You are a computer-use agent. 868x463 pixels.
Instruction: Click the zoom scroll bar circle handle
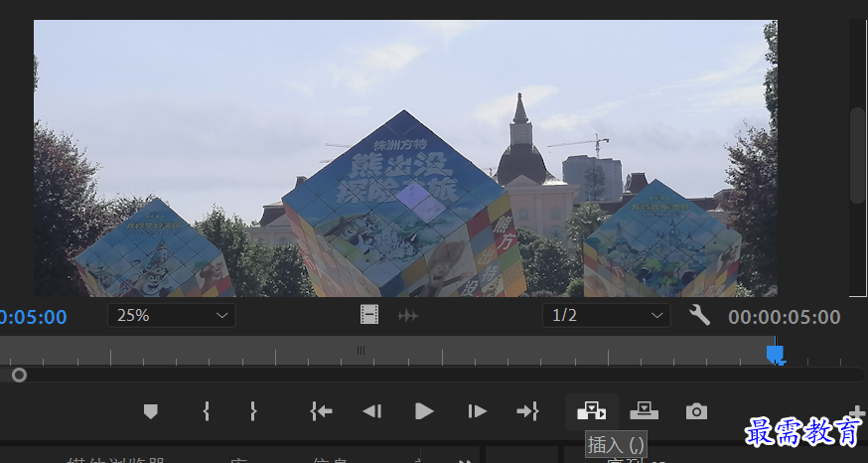click(20, 376)
